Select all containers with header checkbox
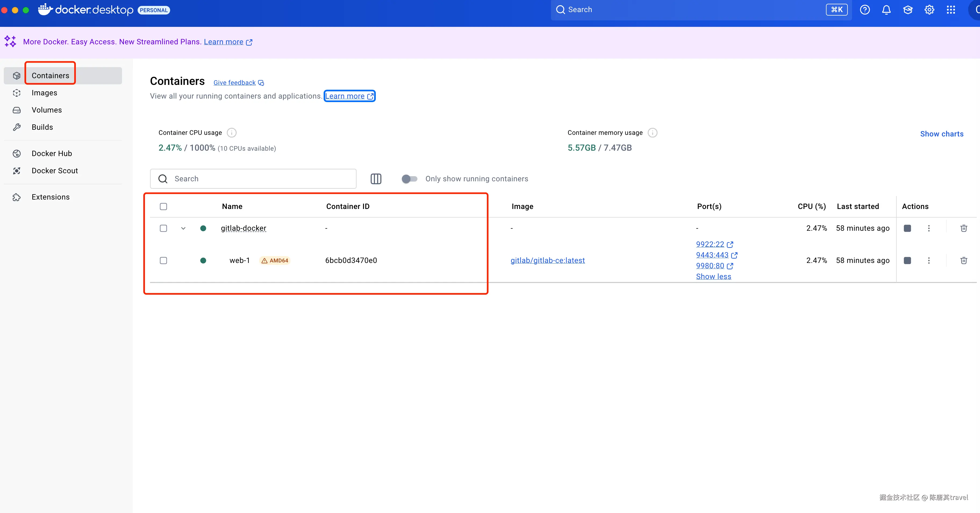This screenshot has width=980, height=513. point(163,207)
